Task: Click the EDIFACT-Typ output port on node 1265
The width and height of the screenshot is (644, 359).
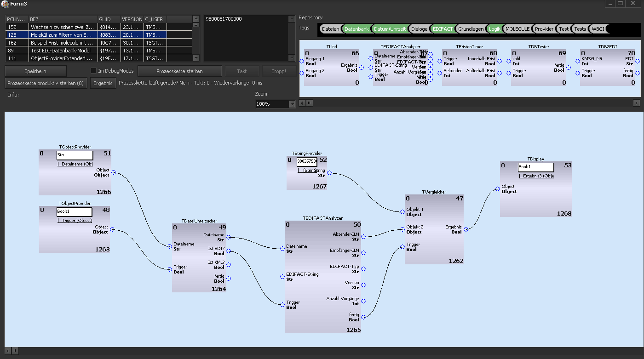Action: point(363,269)
